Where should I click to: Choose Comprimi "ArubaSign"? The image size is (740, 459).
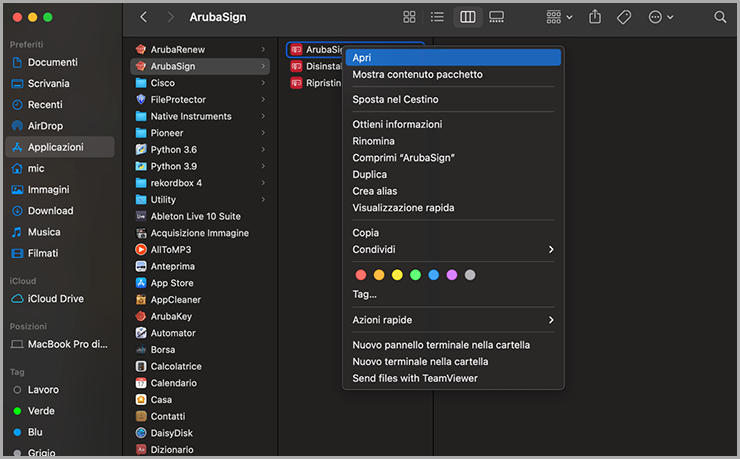pyautogui.click(x=453, y=158)
